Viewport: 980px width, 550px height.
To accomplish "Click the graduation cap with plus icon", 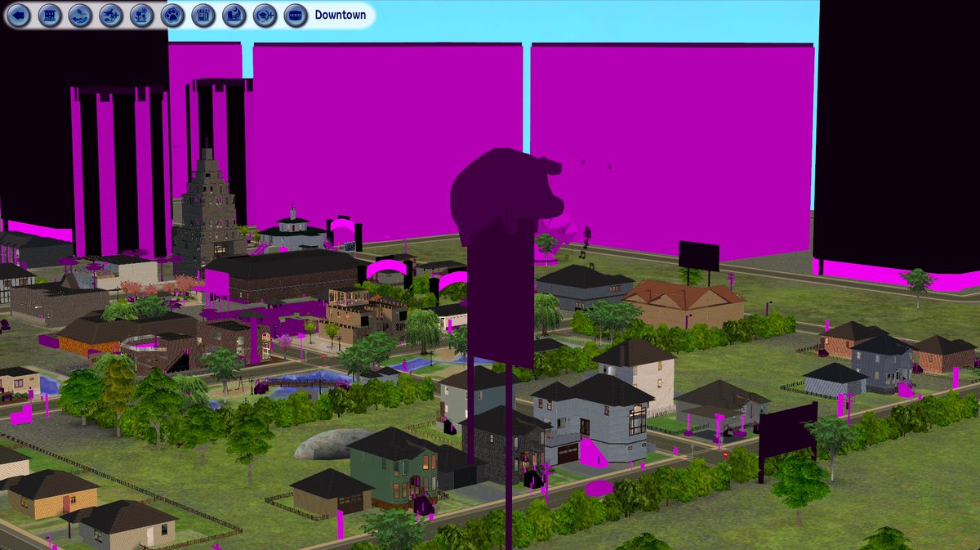I will (x=265, y=14).
